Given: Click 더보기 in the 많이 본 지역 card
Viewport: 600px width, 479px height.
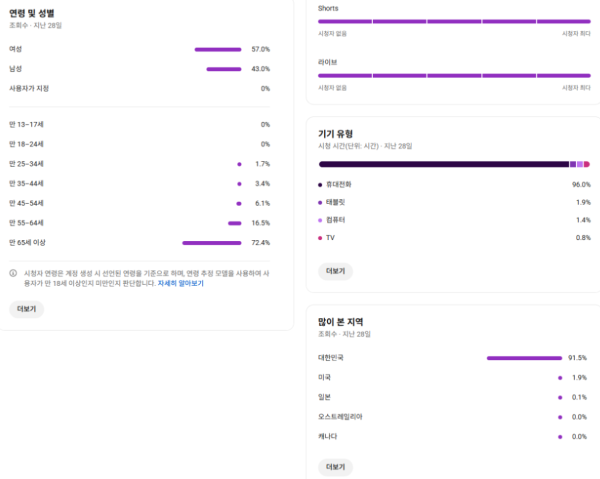Looking at the screenshot, I should click(335, 467).
